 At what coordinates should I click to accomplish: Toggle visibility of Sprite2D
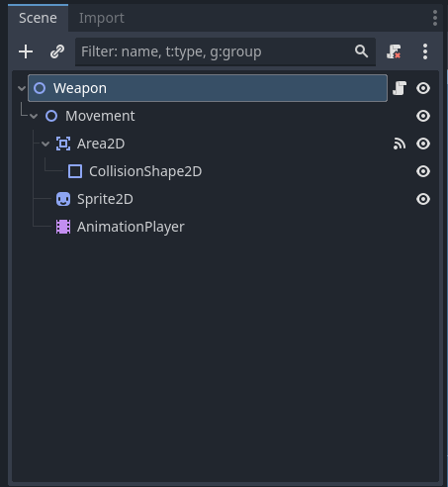click(x=423, y=199)
